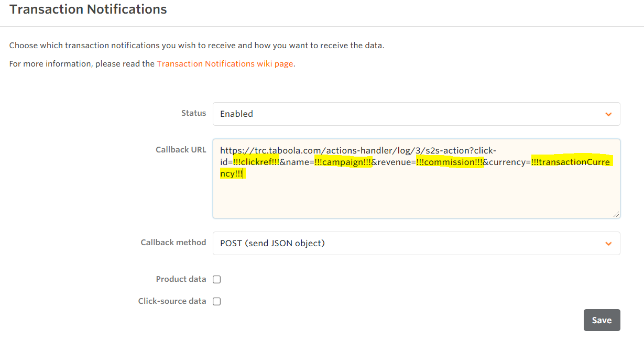The image size is (644, 340).
Task: Click the Product data label
Action: click(x=181, y=279)
